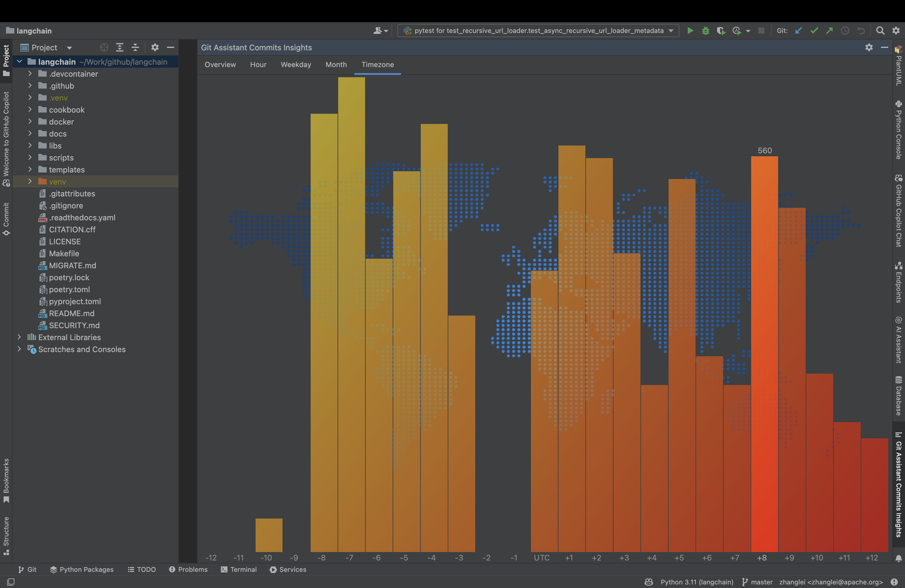The height and width of the screenshot is (588, 905).
Task: Select the Hour tab
Action: tap(258, 64)
